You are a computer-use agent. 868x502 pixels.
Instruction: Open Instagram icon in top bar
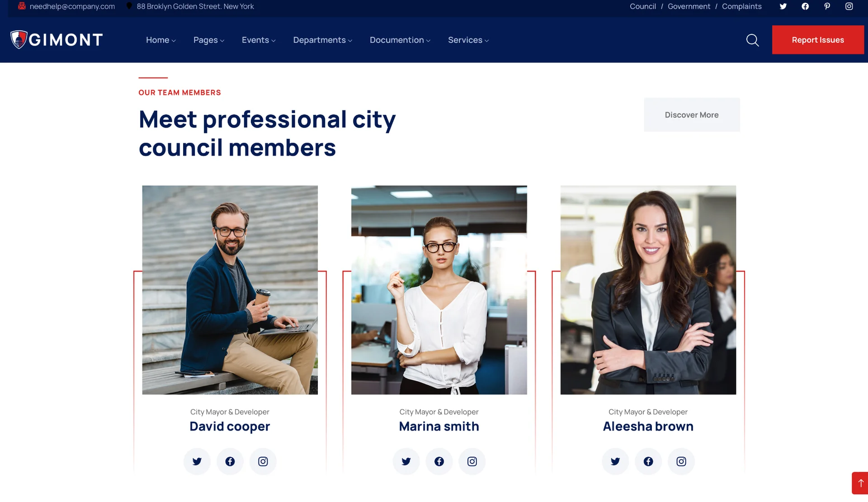[x=849, y=6]
